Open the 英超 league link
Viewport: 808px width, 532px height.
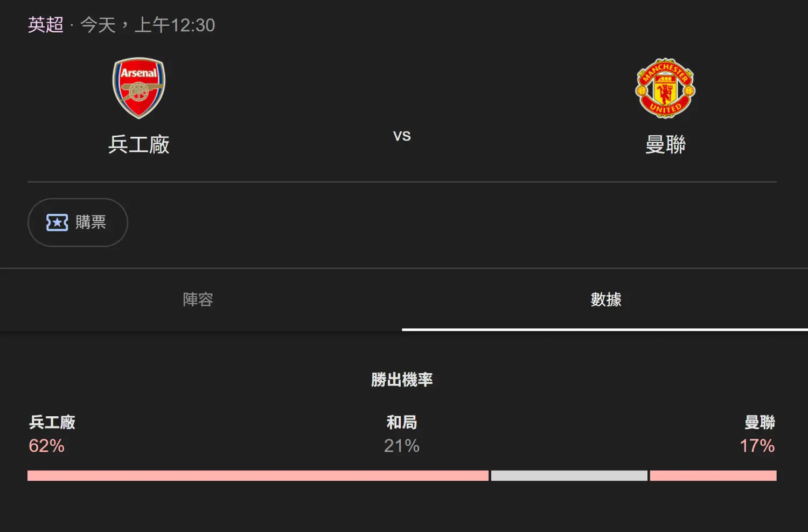tap(46, 25)
